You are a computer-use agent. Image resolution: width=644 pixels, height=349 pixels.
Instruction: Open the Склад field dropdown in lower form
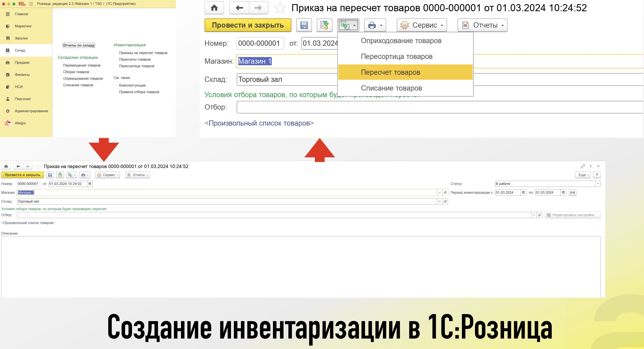tap(440, 202)
